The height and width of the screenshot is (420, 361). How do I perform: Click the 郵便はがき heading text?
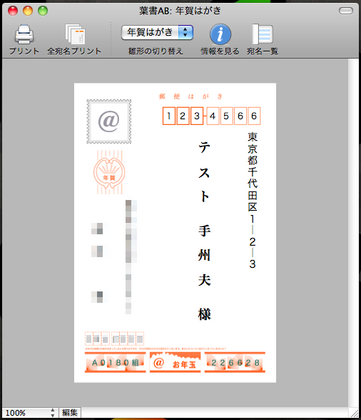191,97
